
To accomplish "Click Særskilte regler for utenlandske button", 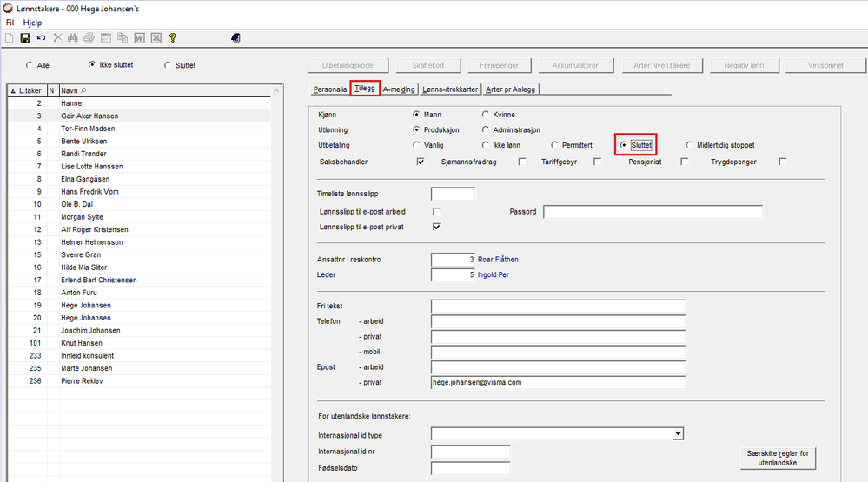I will click(777, 459).
